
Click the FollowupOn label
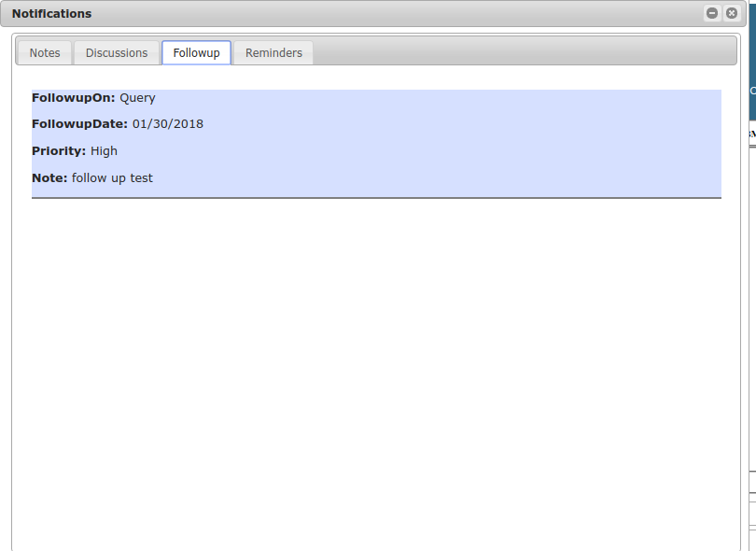73,98
